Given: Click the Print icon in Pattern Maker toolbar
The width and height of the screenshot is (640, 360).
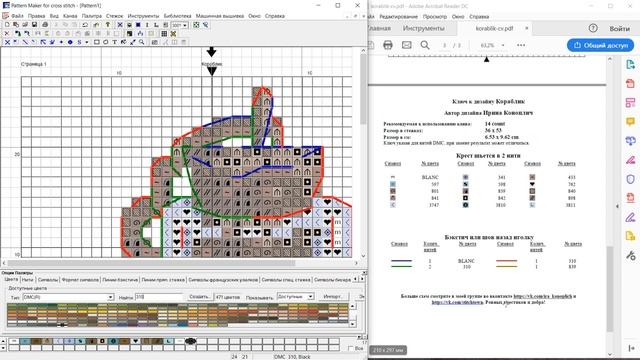Looking at the screenshot, I should click(45, 25).
